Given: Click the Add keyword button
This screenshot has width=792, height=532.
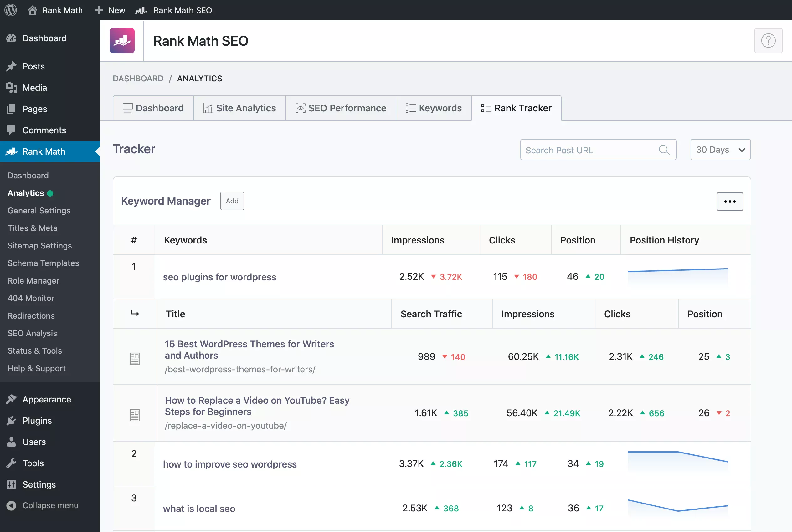Looking at the screenshot, I should [x=232, y=201].
